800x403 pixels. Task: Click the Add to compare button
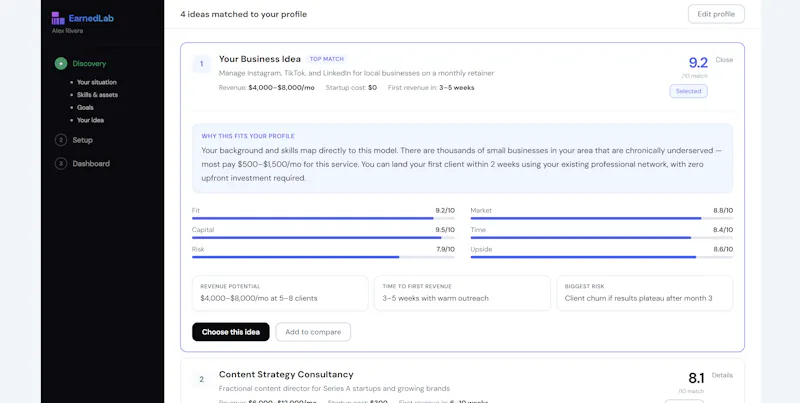click(x=313, y=332)
